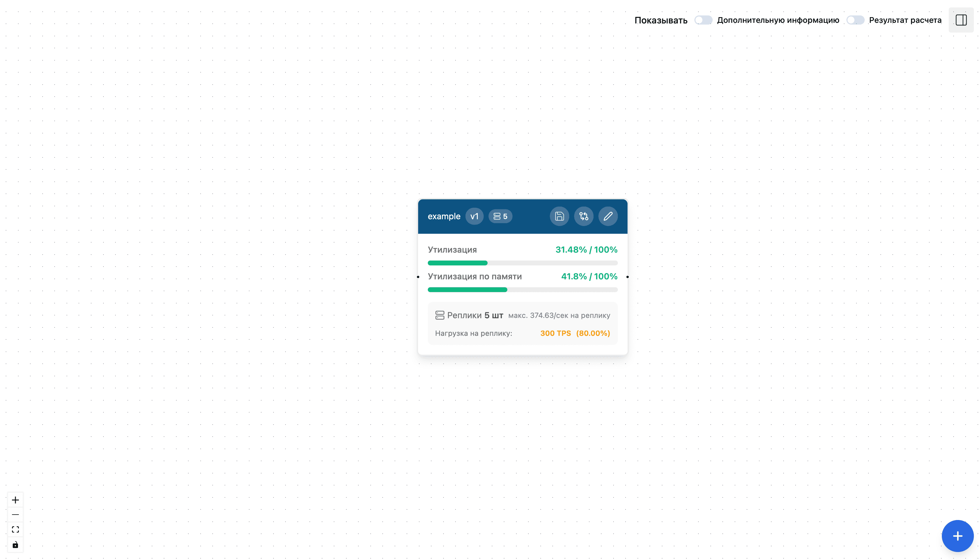Click the blue plus add button
979x560 pixels.
coord(958,536)
